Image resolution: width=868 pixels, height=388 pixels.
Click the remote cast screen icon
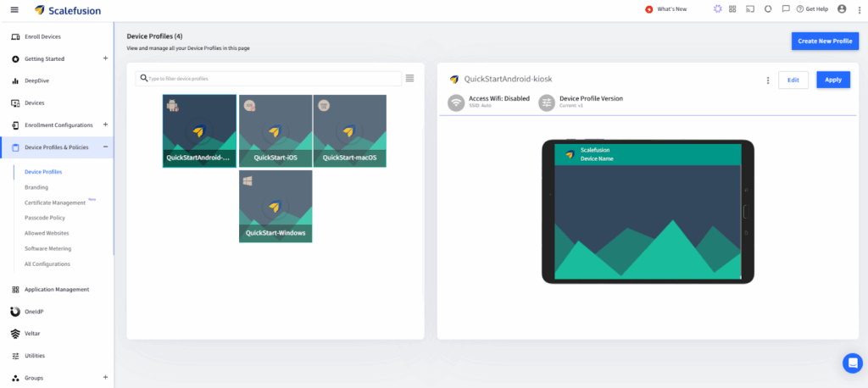[x=749, y=9]
